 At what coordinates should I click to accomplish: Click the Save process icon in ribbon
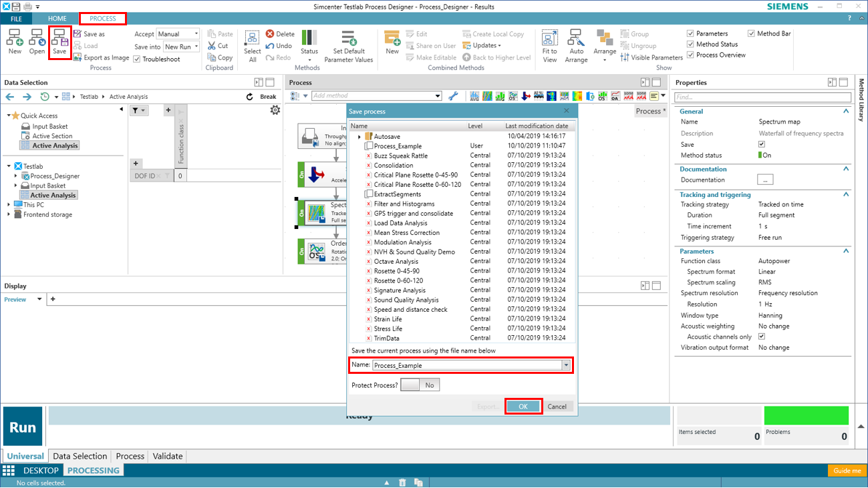tap(59, 41)
